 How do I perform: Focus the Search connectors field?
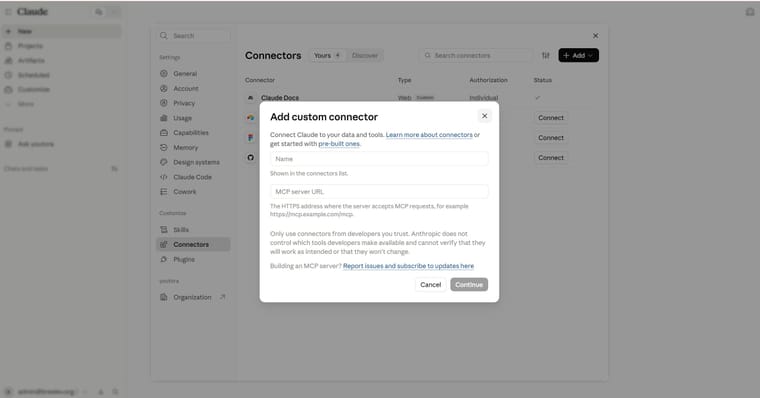pos(475,55)
